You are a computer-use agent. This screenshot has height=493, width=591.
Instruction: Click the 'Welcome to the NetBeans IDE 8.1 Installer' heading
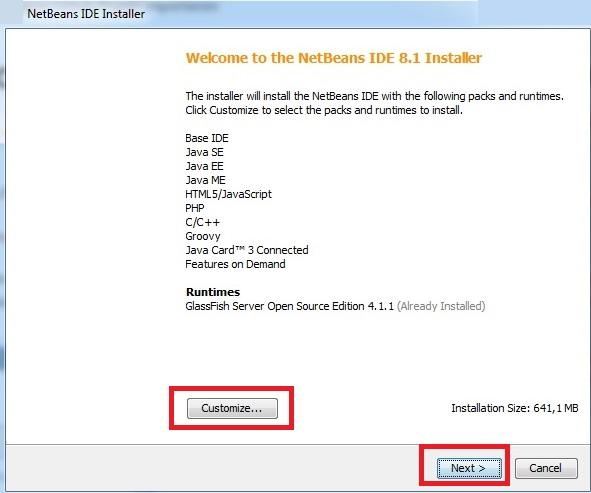(334, 58)
